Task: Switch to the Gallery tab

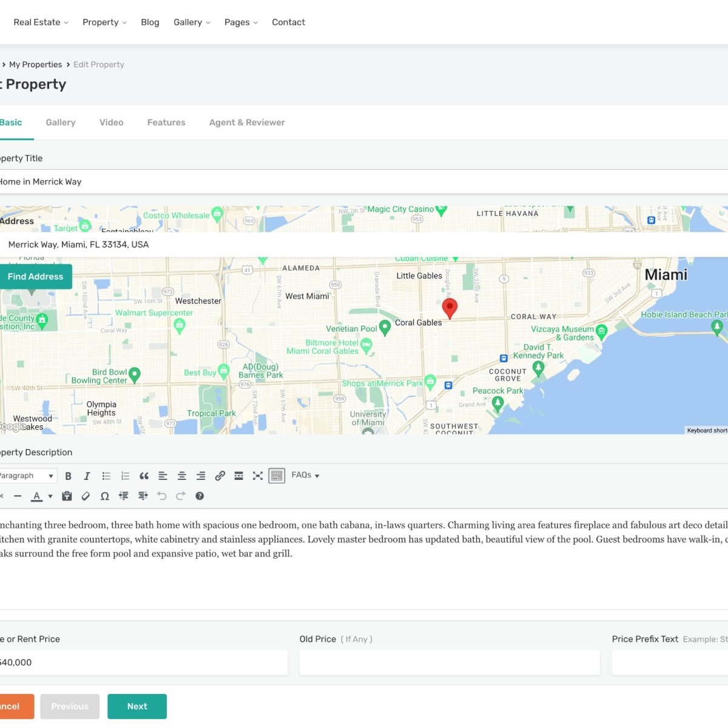Action: (61, 123)
